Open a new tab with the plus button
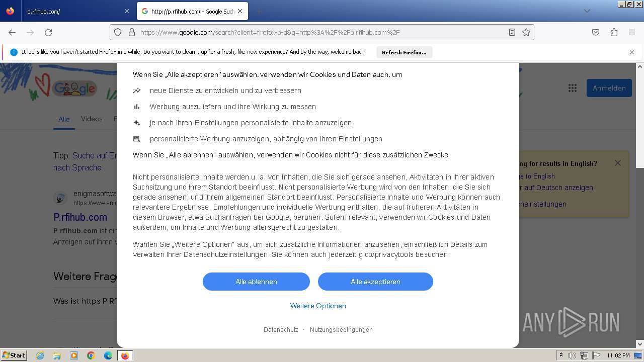 coord(259,11)
